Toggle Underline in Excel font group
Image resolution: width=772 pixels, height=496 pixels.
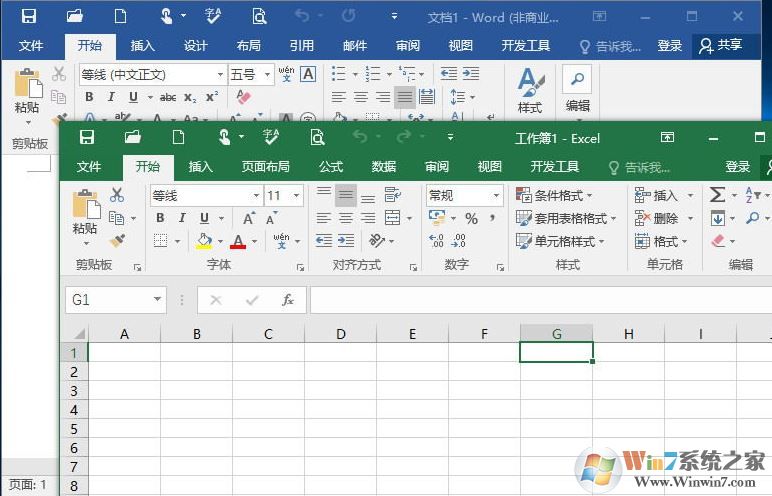[204, 218]
